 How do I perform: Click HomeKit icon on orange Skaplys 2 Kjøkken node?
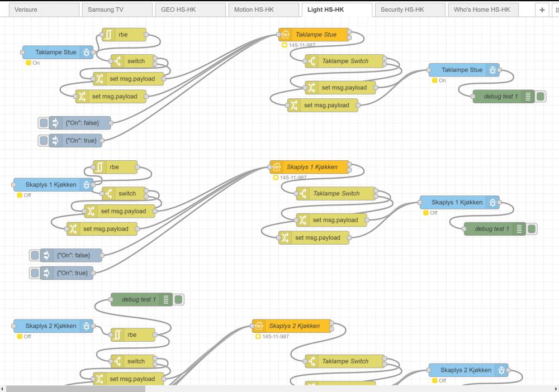258,326
